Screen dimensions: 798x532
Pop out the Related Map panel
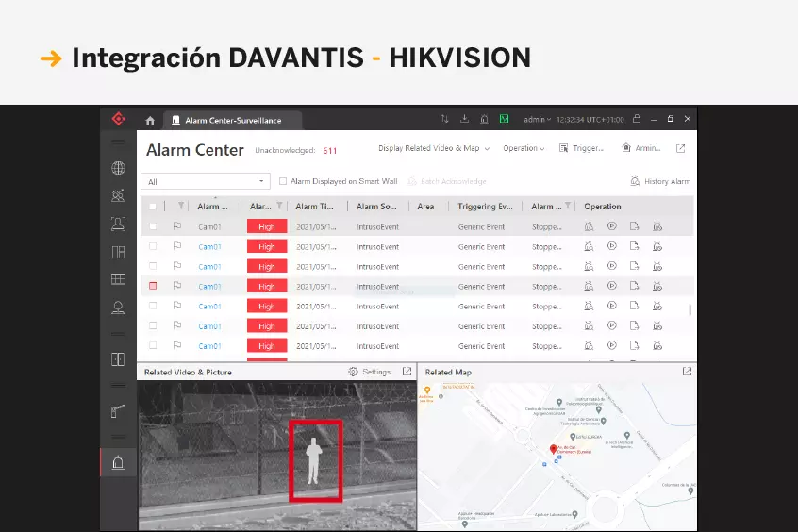point(687,372)
